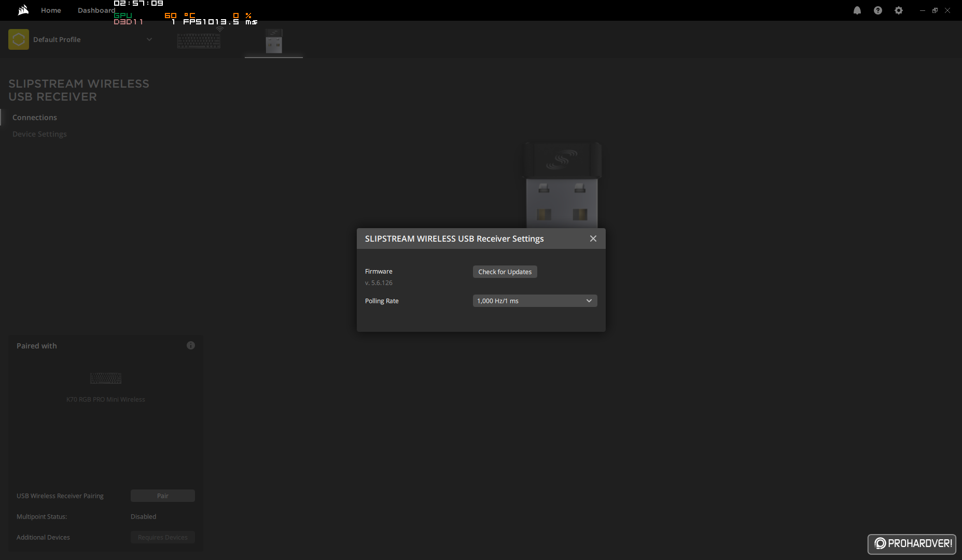Image resolution: width=962 pixels, height=560 pixels.
Task: Click the Paired with info icon
Action: click(x=191, y=345)
